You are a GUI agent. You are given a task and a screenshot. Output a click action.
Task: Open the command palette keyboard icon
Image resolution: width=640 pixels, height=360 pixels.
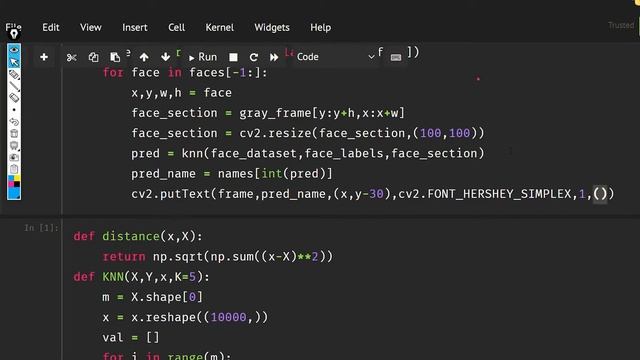click(x=396, y=58)
